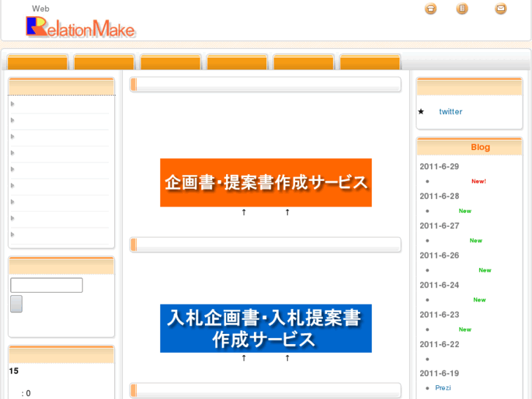Click the Blog panel heading
The image size is (532, 399).
(481, 147)
